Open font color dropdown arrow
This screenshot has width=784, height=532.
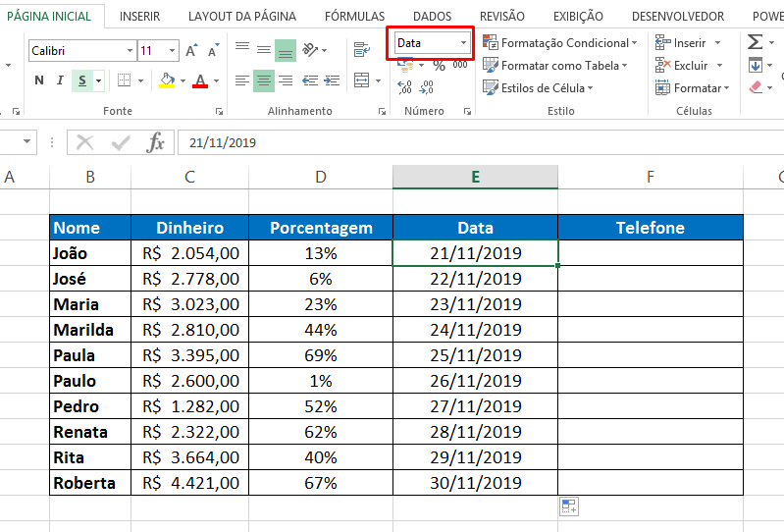pos(216,80)
